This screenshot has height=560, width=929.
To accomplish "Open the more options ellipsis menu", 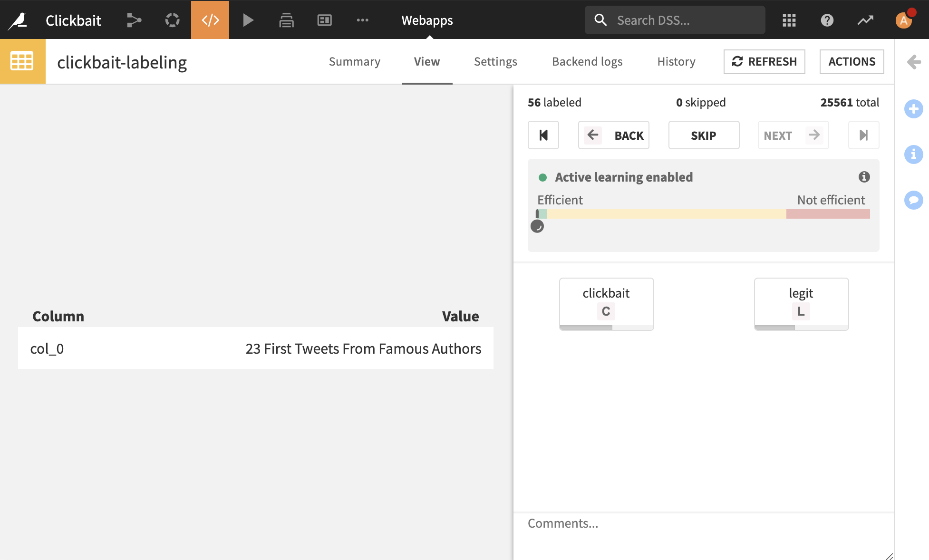I will tap(362, 20).
